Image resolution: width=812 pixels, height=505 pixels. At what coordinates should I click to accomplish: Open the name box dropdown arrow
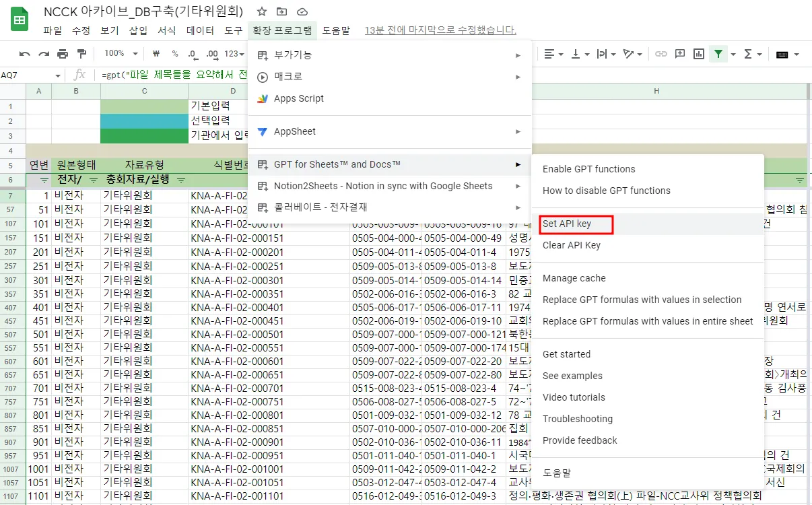point(58,75)
